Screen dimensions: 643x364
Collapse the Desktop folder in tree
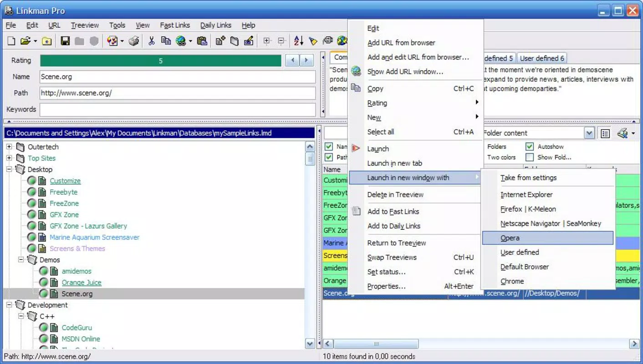coord(9,169)
